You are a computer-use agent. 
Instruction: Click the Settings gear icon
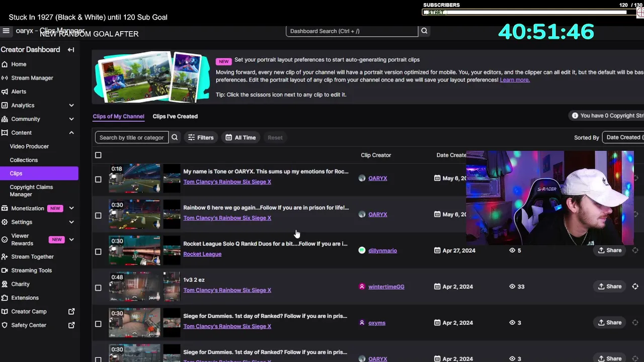coord(5,222)
